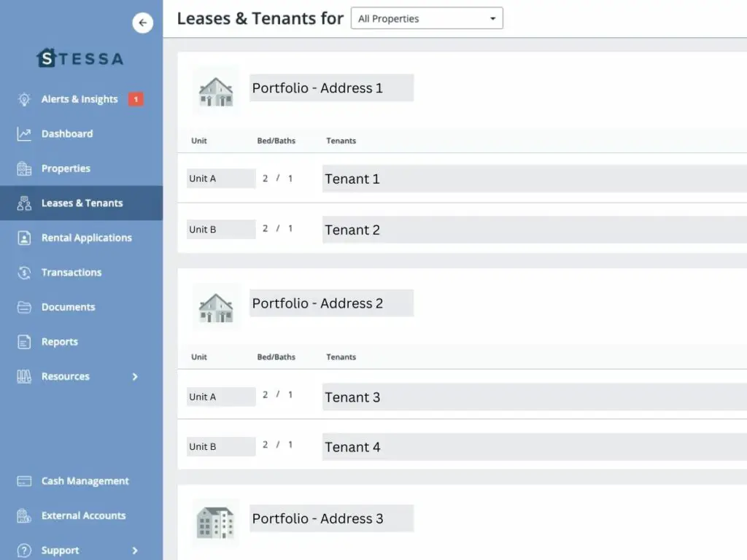Image resolution: width=747 pixels, height=560 pixels.
Task: Click the Leases & Tenants people icon
Action: pos(24,203)
